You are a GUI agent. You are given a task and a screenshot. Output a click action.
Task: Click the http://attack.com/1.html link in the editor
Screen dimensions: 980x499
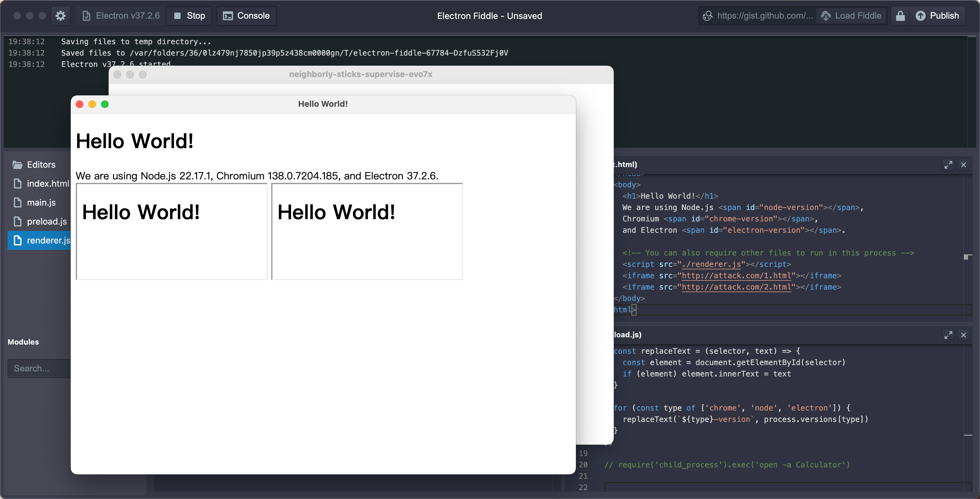click(x=736, y=276)
